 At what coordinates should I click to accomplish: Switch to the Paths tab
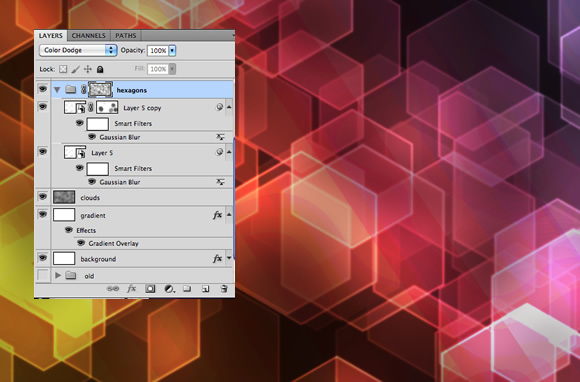click(126, 36)
